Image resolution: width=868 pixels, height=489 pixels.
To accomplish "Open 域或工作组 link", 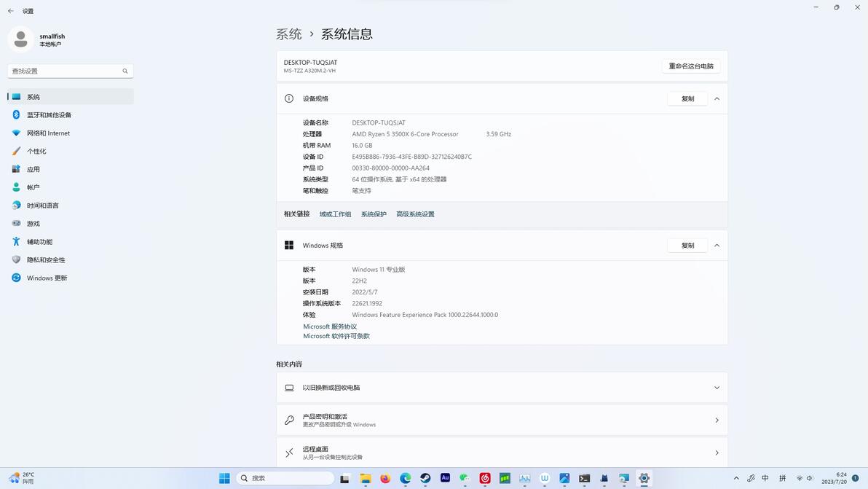I will [335, 214].
